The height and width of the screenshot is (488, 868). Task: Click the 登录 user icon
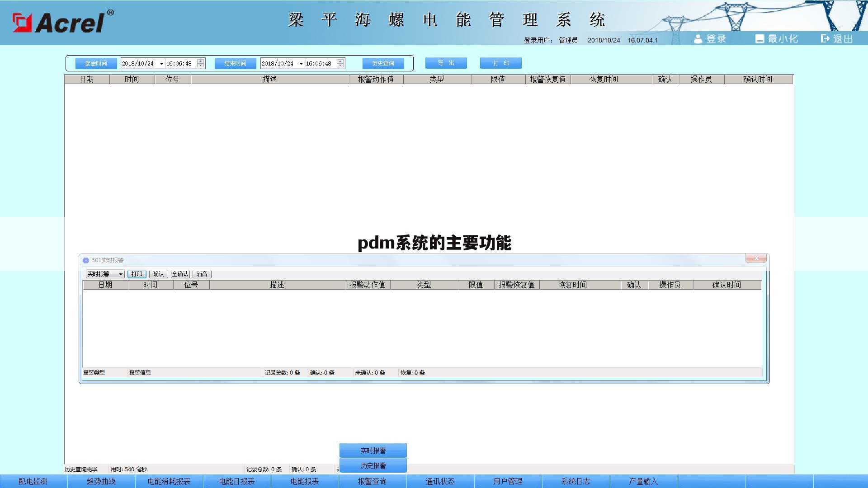click(x=698, y=39)
